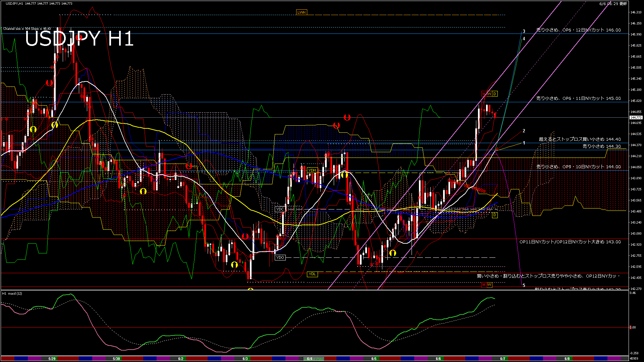
Task: Click the upper yellow D box beside W
Action: click(x=495, y=94)
